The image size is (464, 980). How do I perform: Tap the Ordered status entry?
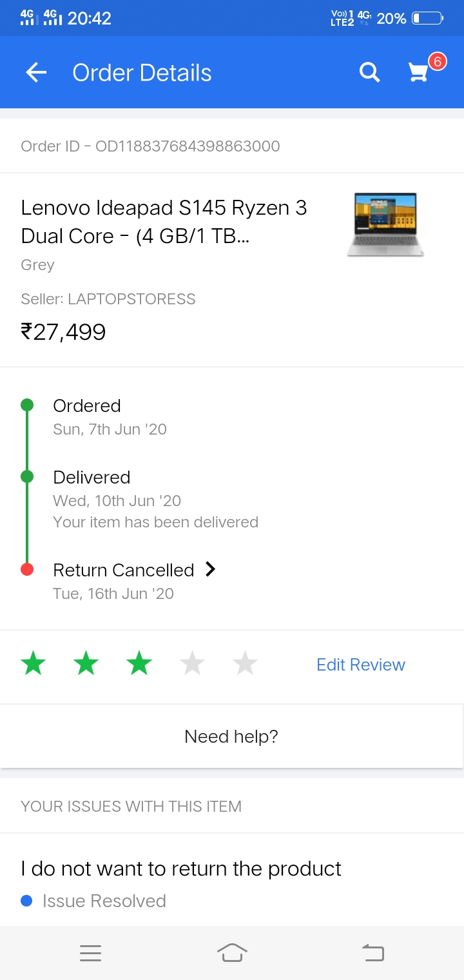[87, 406]
